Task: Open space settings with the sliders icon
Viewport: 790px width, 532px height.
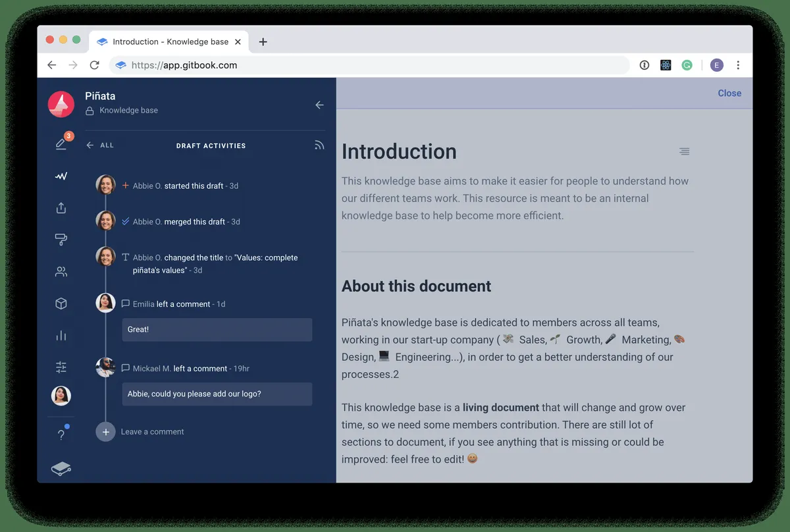Action: 61,367
